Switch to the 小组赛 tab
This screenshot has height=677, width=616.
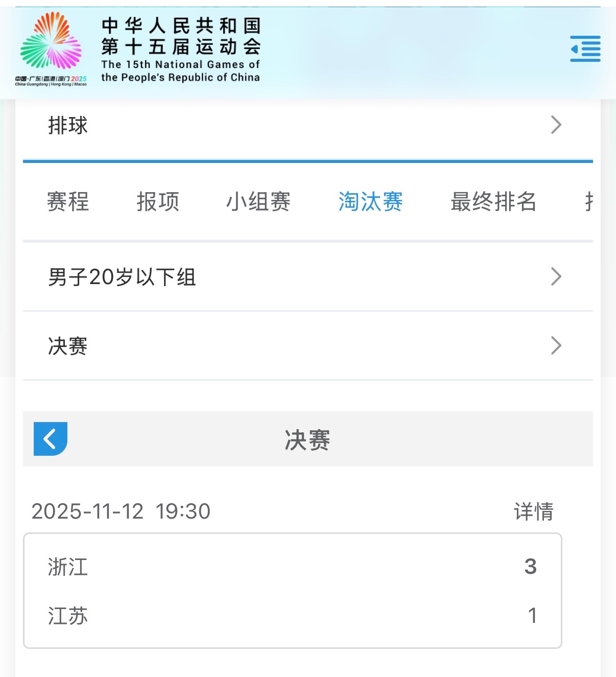tap(258, 201)
